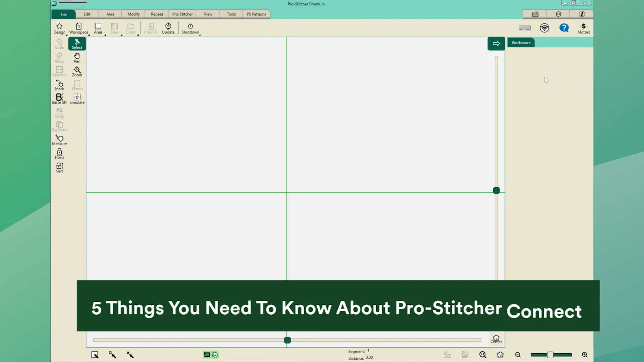Screen dimensions: 644x362
Task: Switch to the Pro-Stitcher tab
Action: (x=182, y=14)
